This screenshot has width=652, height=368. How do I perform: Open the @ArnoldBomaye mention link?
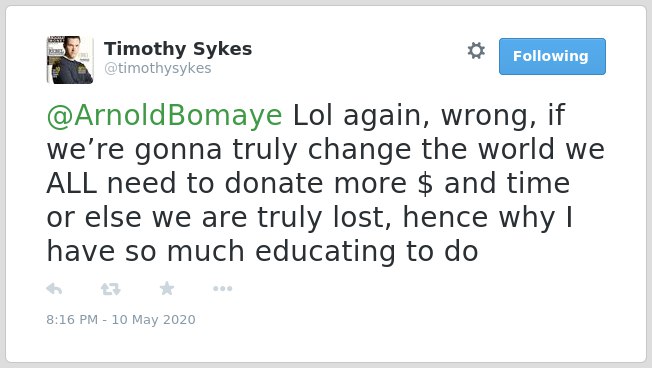coord(165,115)
